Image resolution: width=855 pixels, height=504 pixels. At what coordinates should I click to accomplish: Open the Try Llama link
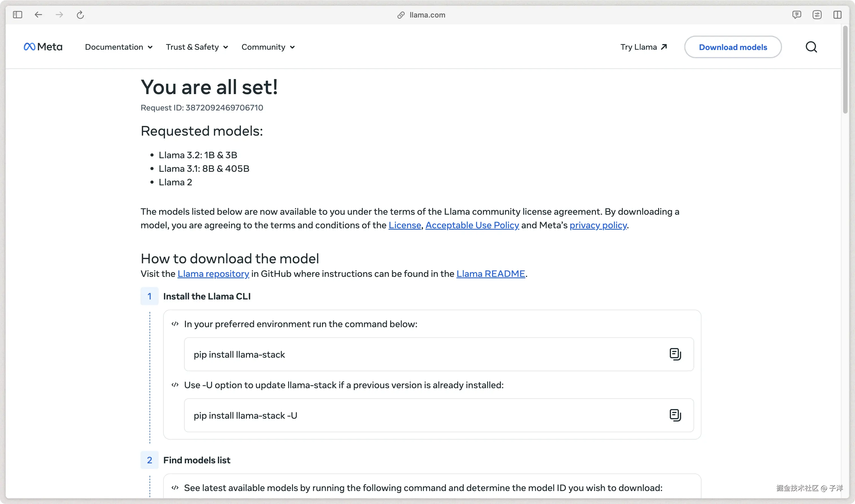(x=644, y=47)
